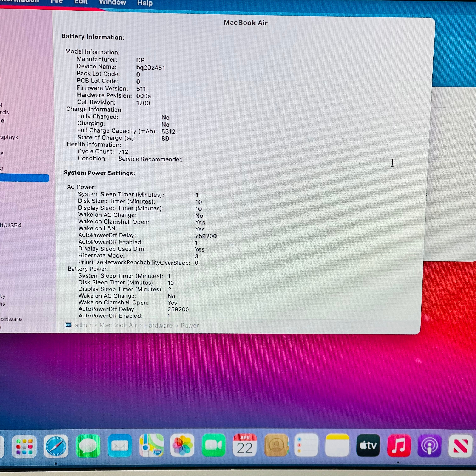This screenshot has width=476, height=476.
Task: Click the 'Charge Information:' label
Action: [94, 109]
